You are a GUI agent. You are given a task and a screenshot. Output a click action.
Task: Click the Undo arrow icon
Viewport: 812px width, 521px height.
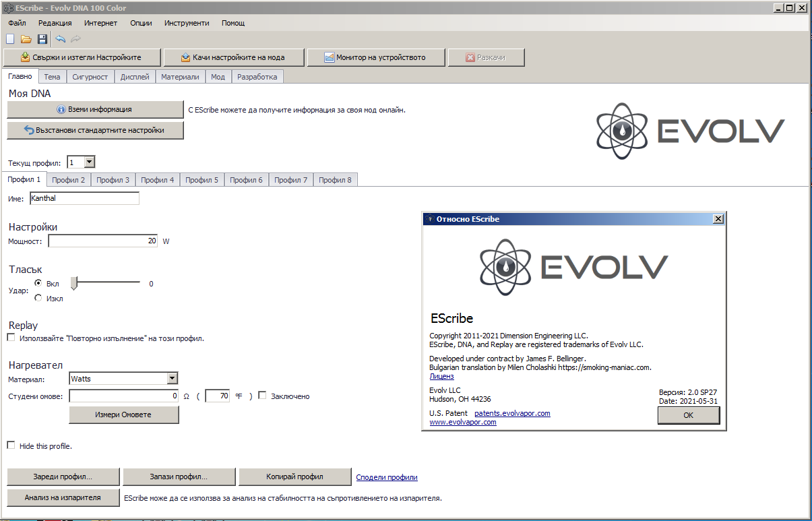pos(61,39)
